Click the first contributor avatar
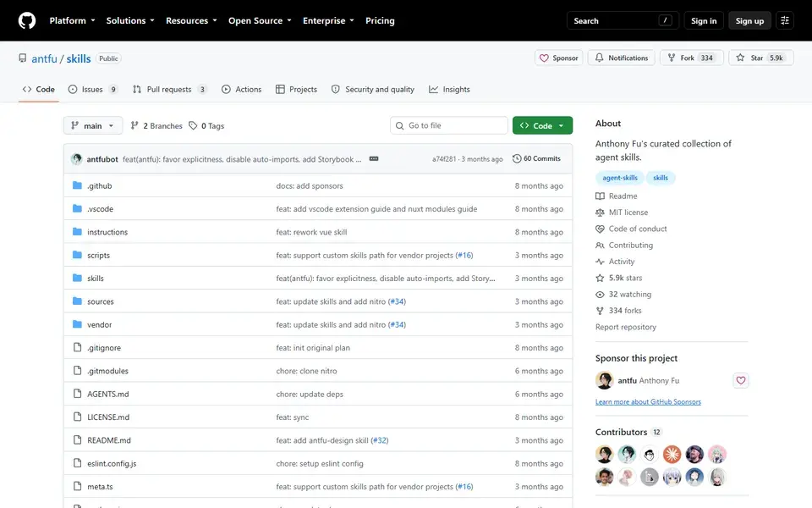Image resolution: width=812 pixels, height=508 pixels. tap(604, 454)
